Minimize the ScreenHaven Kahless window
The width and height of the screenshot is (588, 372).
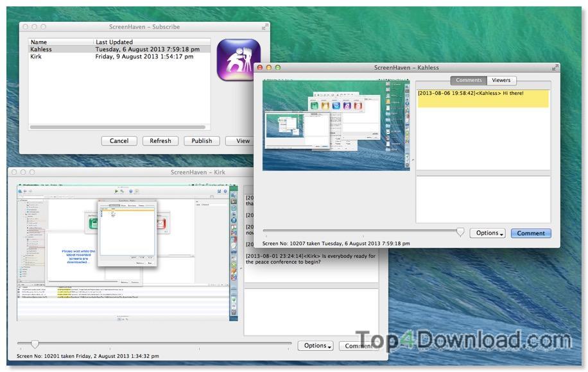coord(268,68)
